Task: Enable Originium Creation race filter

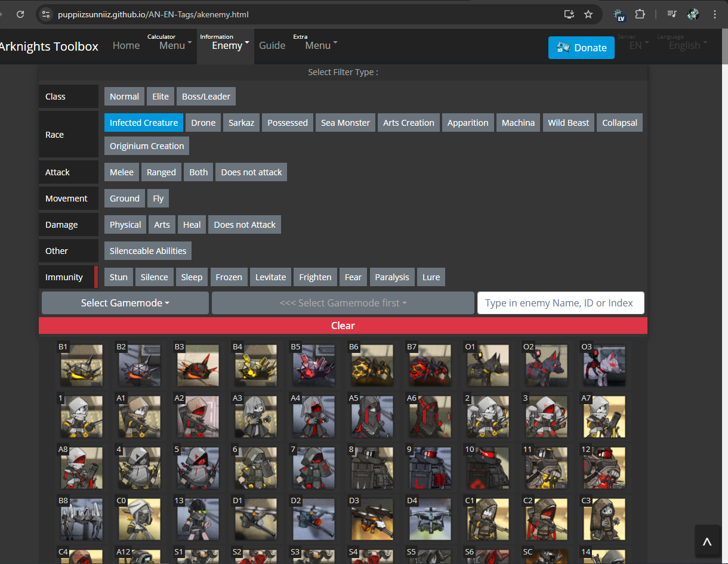Action: (x=147, y=146)
